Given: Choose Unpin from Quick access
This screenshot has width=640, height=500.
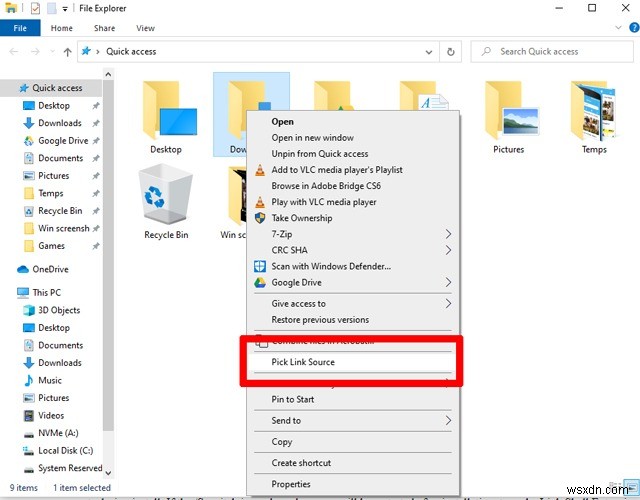Looking at the screenshot, I should coord(353,154).
